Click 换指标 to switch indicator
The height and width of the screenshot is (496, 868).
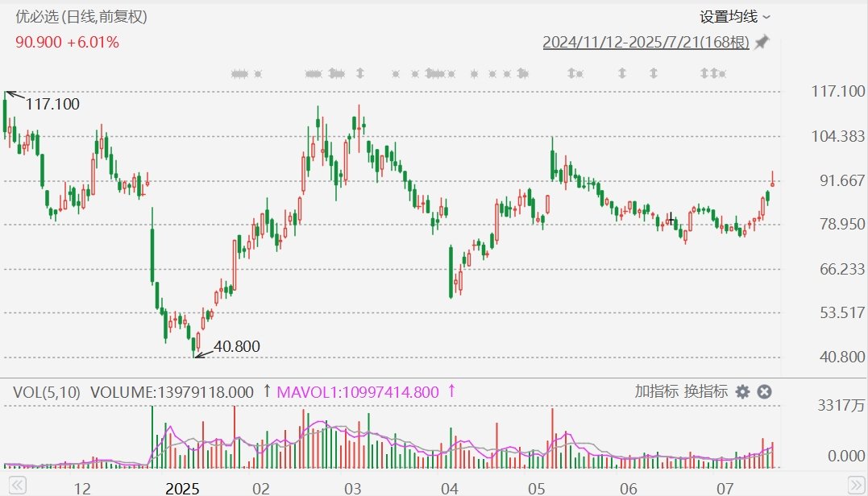706,392
